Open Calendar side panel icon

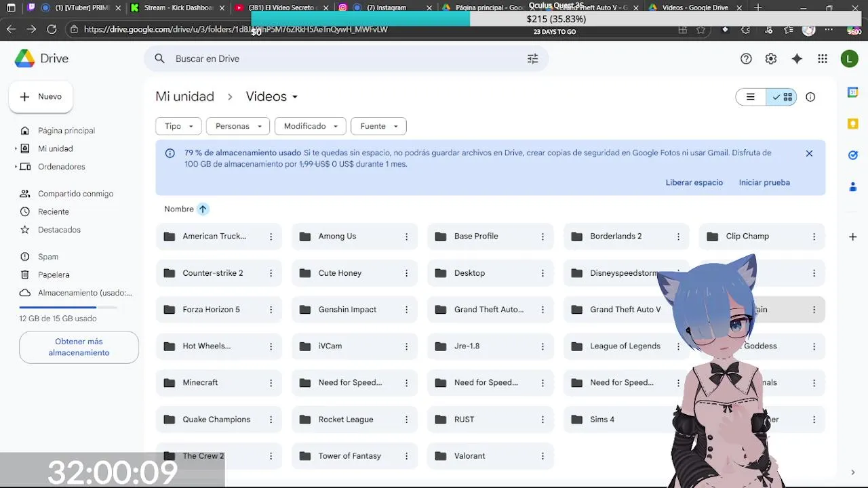(x=853, y=92)
